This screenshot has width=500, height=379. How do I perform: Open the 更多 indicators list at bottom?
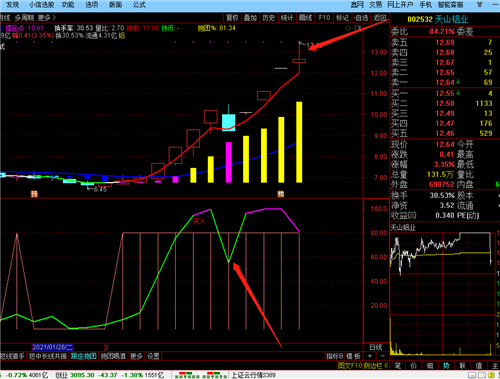(136, 356)
